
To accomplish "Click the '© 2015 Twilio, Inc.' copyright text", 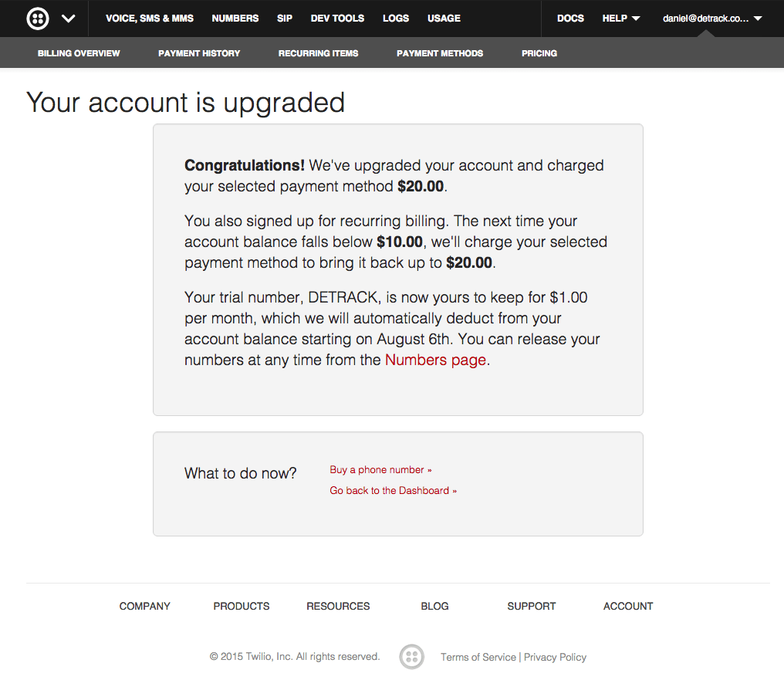I will pyautogui.click(x=295, y=657).
